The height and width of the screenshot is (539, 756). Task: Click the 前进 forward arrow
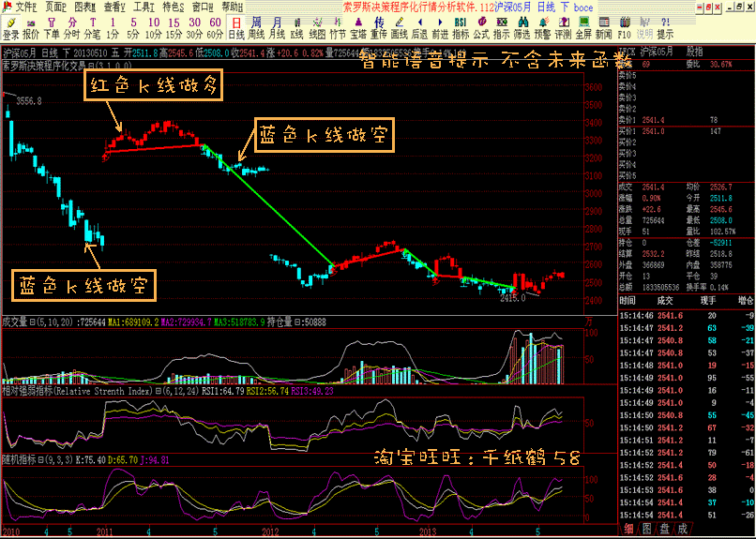point(440,28)
